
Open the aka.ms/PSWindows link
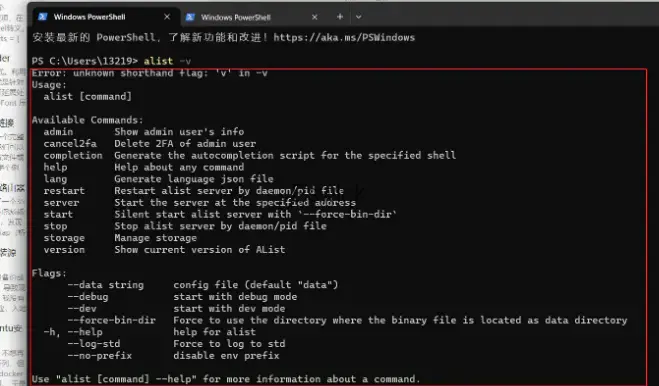pos(344,37)
